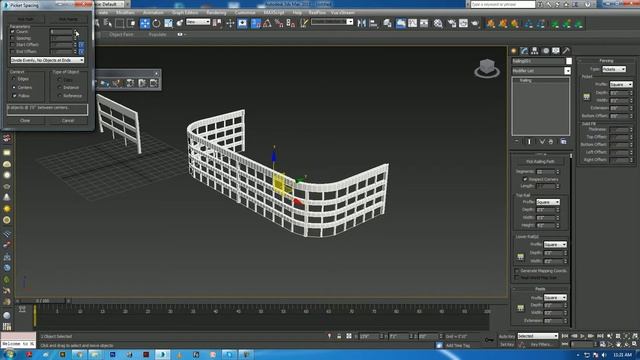
Task: Open the Fencing Type Pickets dropdown
Action: pyautogui.click(x=614, y=69)
